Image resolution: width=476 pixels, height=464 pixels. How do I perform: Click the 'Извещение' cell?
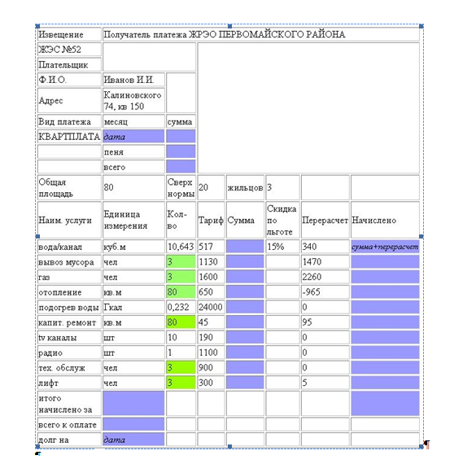pos(69,34)
